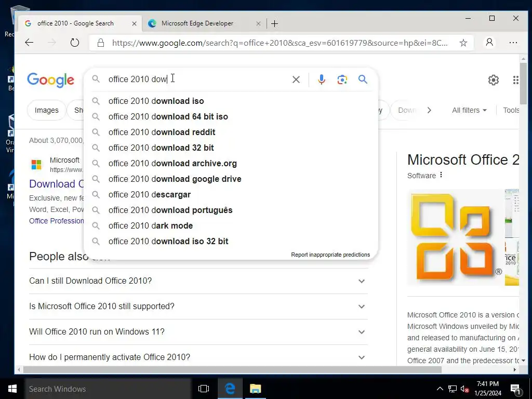Viewport: 532px width, 399px height.
Task: Open more options beside Software label
Action: coord(441,175)
